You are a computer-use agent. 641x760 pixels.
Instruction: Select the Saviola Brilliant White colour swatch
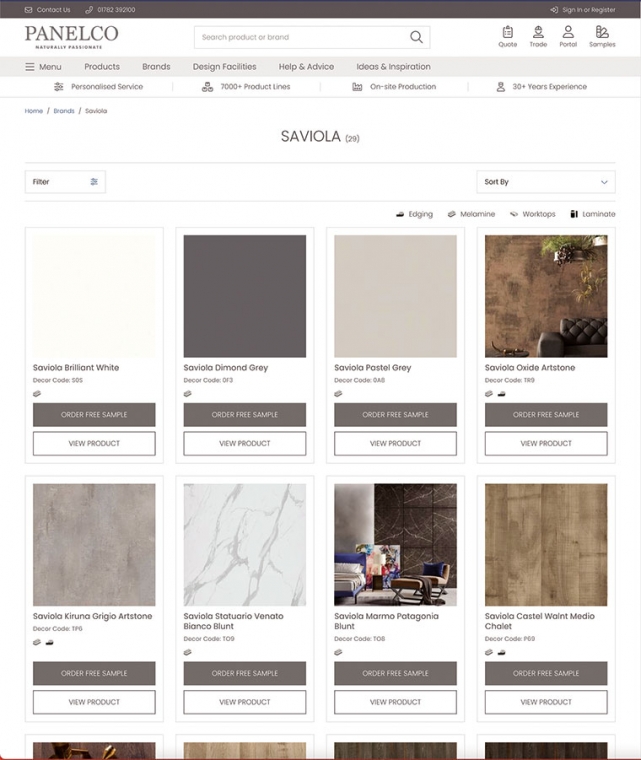click(94, 296)
